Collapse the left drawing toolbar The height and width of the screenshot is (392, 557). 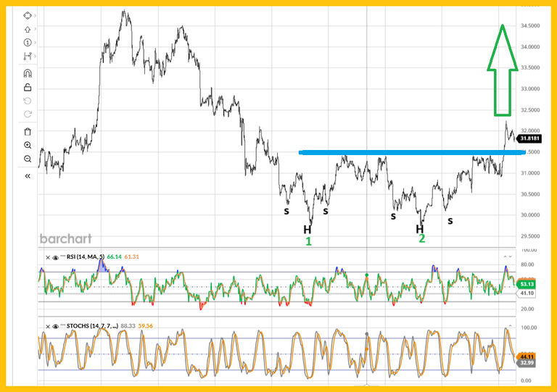click(x=28, y=175)
